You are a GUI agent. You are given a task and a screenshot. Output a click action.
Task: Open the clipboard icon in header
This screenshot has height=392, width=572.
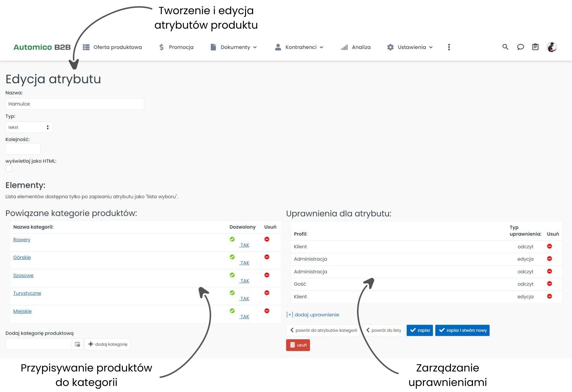[x=535, y=47]
